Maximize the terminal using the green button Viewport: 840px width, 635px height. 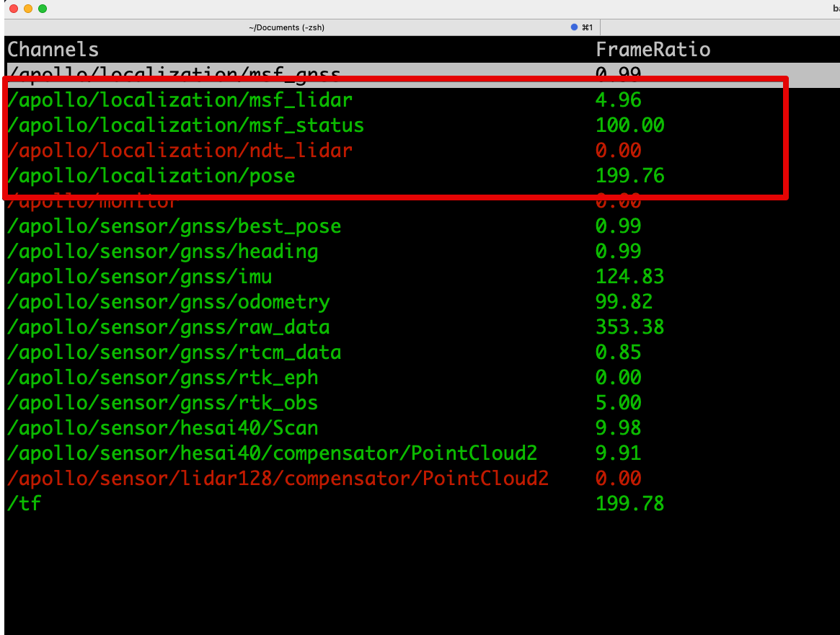coord(43,9)
